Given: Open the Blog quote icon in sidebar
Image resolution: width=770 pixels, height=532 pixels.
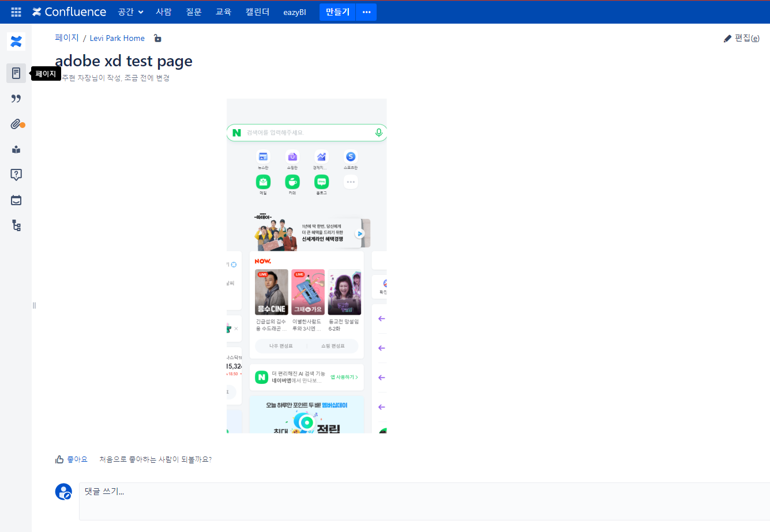Looking at the screenshot, I should 16,99.
